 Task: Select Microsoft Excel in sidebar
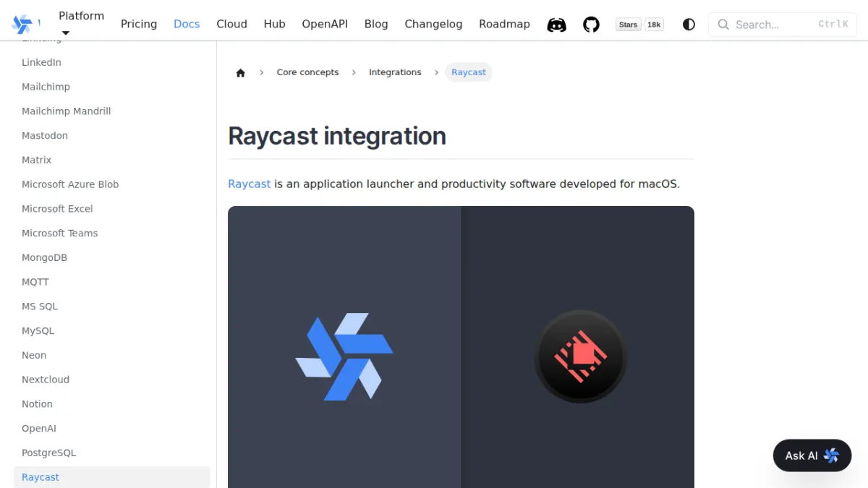57,209
